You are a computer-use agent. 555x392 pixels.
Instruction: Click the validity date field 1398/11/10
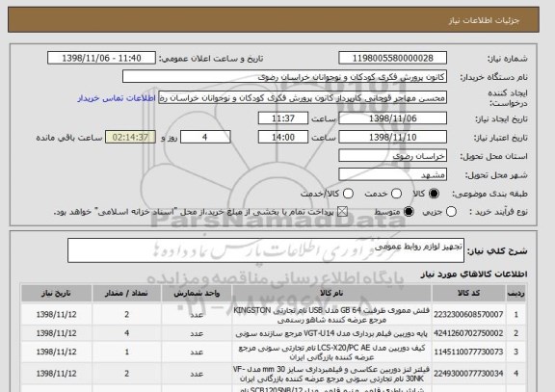click(x=392, y=137)
